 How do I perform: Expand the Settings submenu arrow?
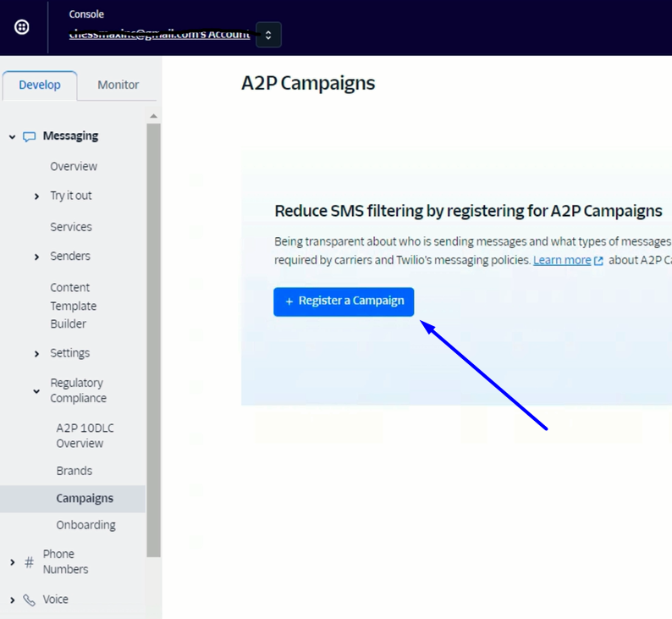point(36,354)
